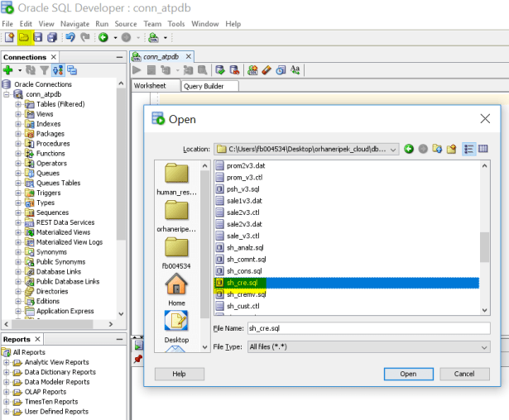Click the Save All toolbar icon
509x420 pixels.
[x=52, y=37]
